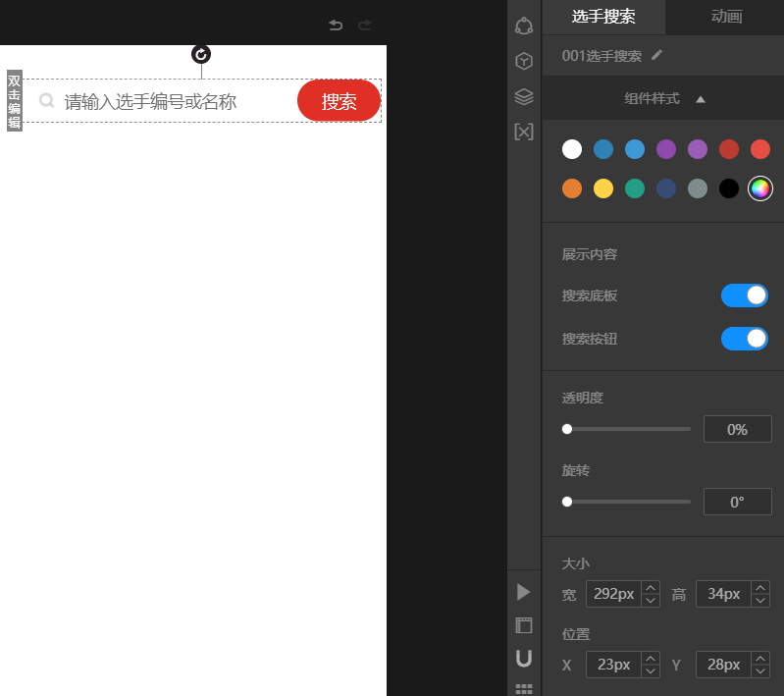The width and height of the screenshot is (784, 696).
Task: Click the 0% opacity value field
Action: 738,429
